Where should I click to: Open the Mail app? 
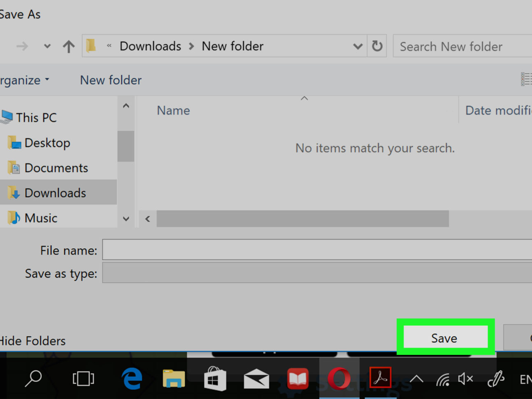[256, 378]
